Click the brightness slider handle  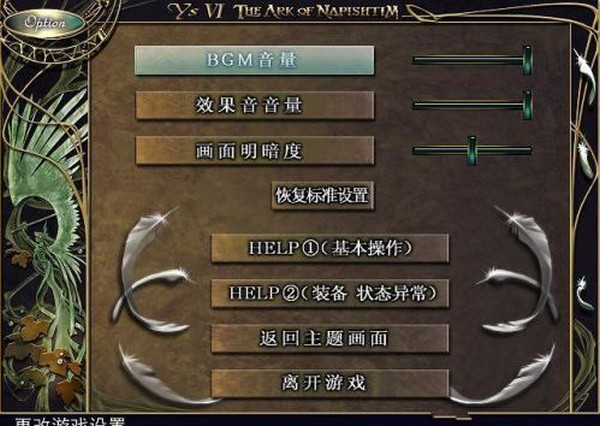tap(473, 150)
